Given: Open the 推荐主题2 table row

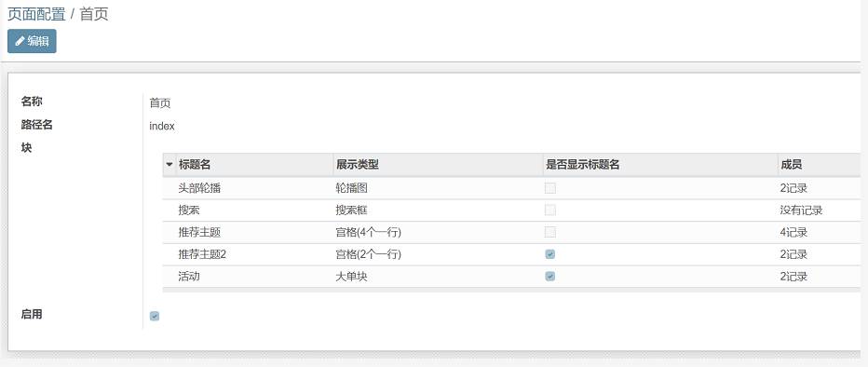Looking at the screenshot, I should coord(514,254).
